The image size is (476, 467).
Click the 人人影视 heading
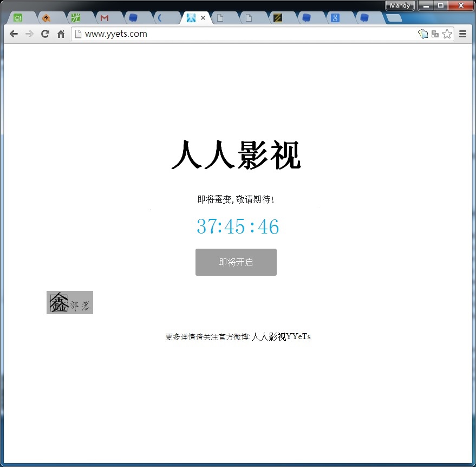(236, 154)
